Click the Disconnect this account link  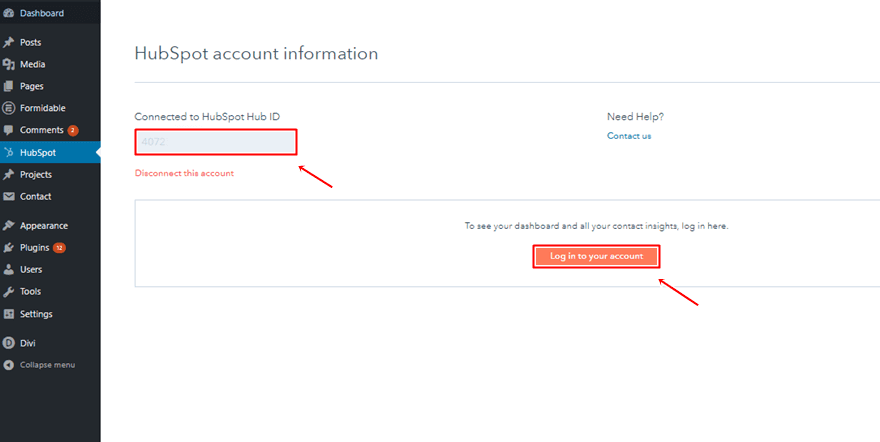coord(184,173)
